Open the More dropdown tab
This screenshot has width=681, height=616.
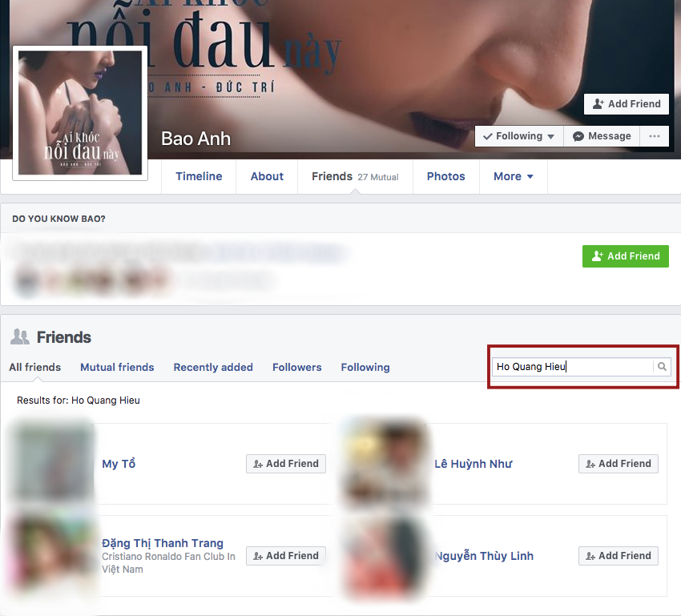point(514,176)
